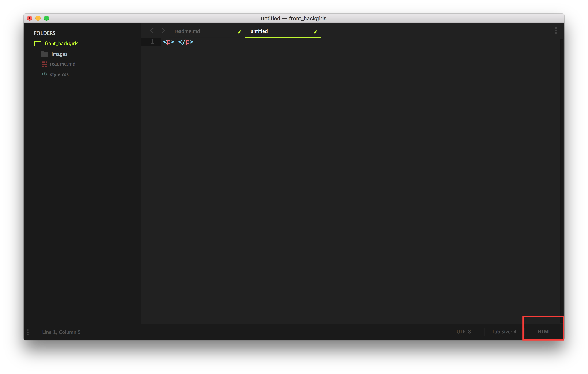Click Line 1, Column 5 status text
The image size is (588, 374).
click(x=61, y=332)
